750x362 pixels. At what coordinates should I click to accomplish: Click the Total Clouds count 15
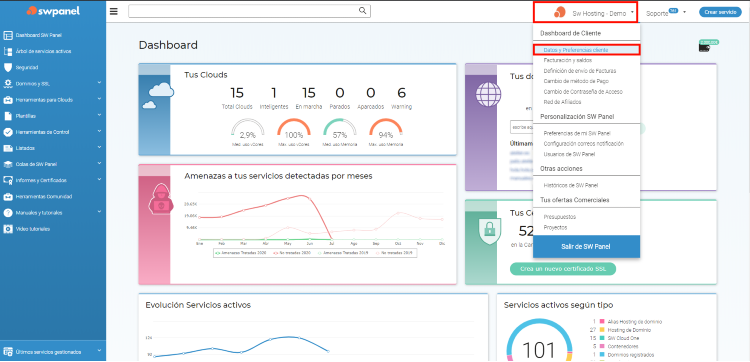tap(237, 92)
